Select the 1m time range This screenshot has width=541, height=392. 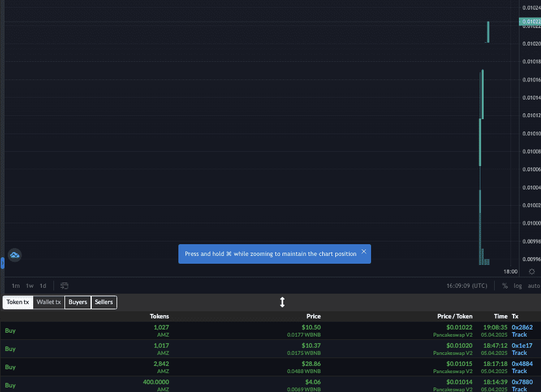16,286
